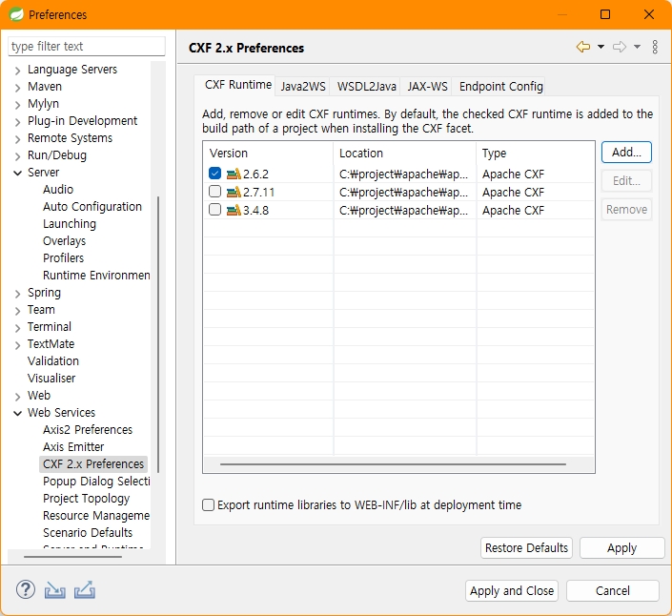Select Launching under Server
Viewport: 672px width, 616px height.
(70, 224)
